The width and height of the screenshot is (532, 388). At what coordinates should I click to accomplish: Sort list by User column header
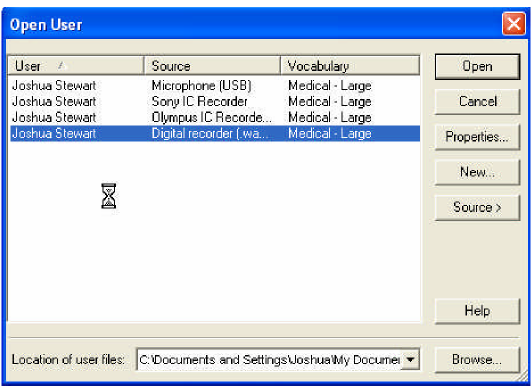[76, 66]
